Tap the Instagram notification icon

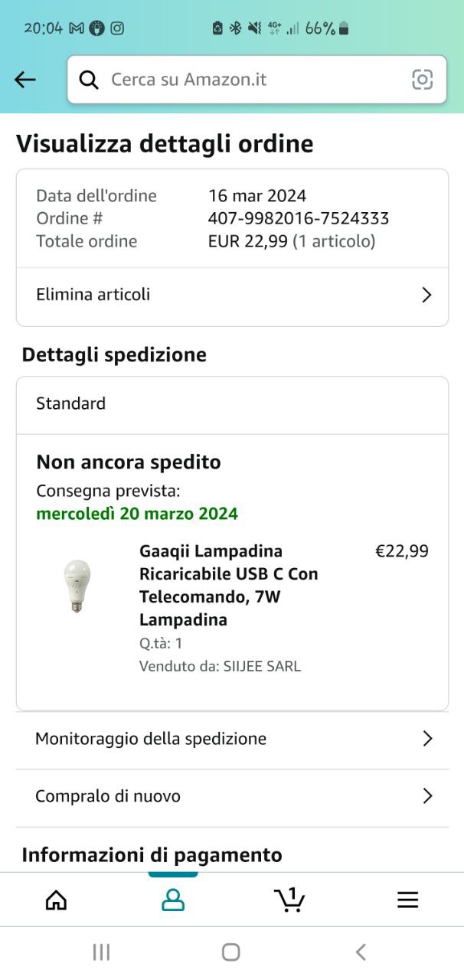tap(117, 28)
